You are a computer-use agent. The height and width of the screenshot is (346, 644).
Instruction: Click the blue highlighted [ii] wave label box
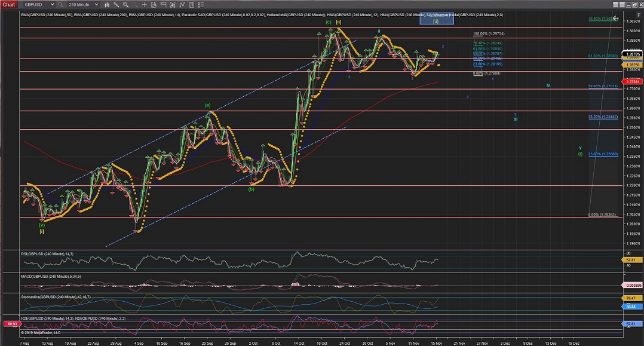pos(436,20)
